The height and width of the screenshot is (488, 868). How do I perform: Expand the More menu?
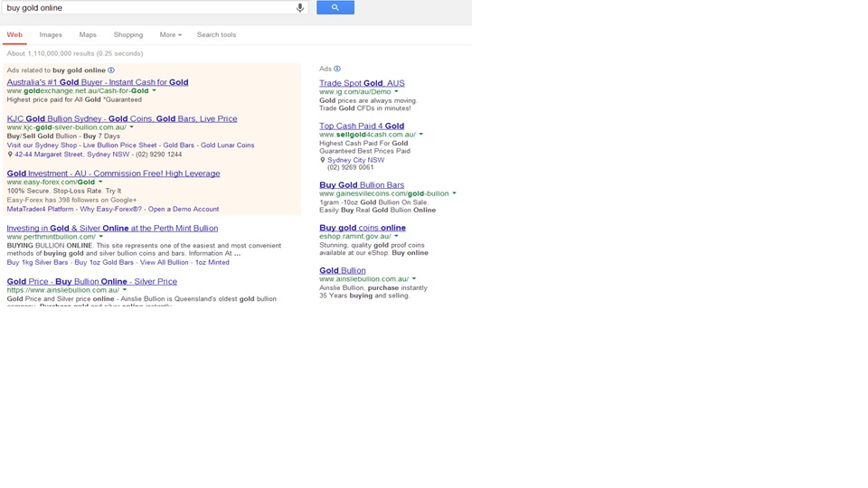[x=171, y=34]
